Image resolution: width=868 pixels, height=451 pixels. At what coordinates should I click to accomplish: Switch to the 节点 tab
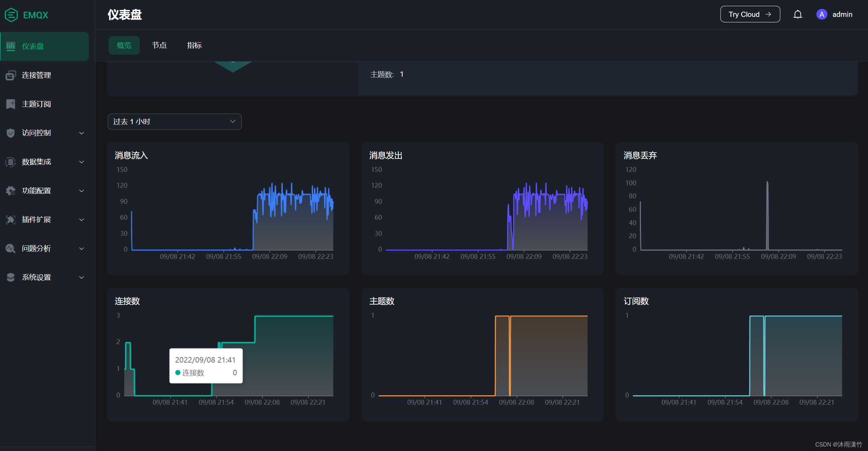pyautogui.click(x=159, y=45)
